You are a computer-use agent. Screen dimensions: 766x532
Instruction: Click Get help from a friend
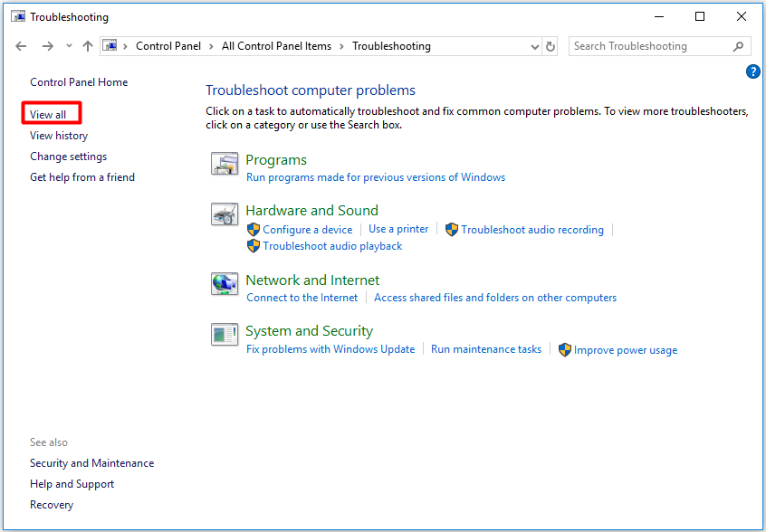coord(82,177)
